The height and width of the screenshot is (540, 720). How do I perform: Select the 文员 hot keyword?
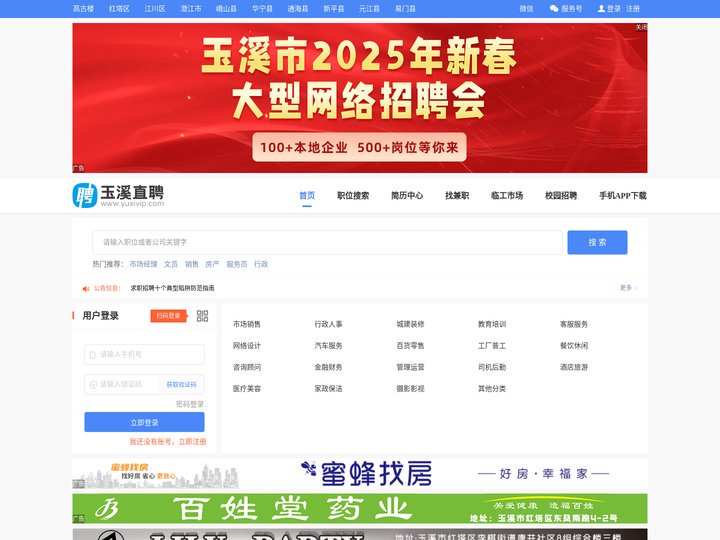coord(171,264)
